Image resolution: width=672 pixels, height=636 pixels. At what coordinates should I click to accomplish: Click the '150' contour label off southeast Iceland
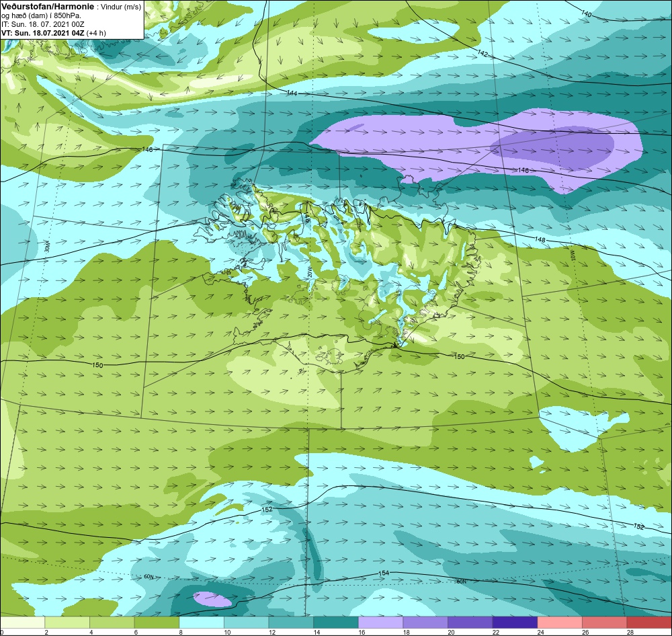459,356
